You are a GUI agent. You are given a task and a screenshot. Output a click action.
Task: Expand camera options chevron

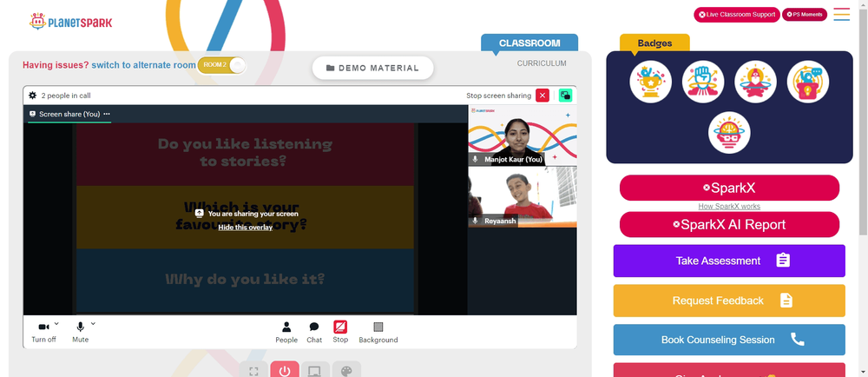56,324
